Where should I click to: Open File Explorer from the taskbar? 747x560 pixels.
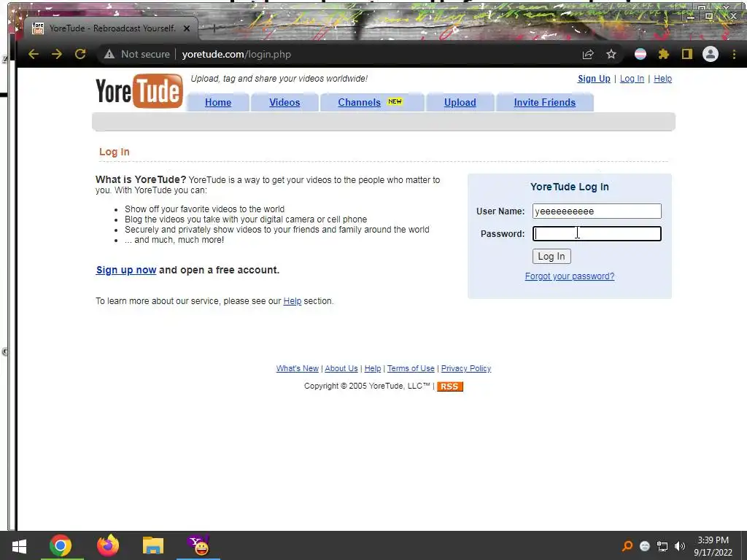pyautogui.click(x=153, y=545)
